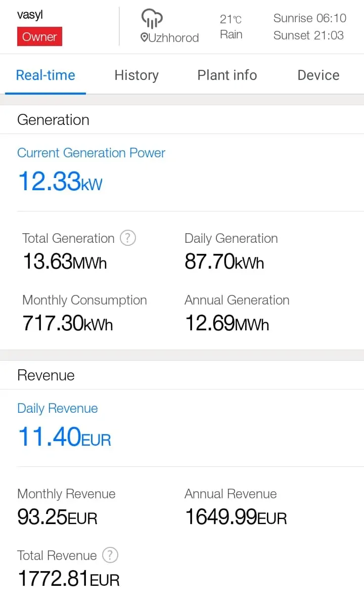The image size is (364, 601).
Task: Open the Device tab
Action: (x=318, y=75)
